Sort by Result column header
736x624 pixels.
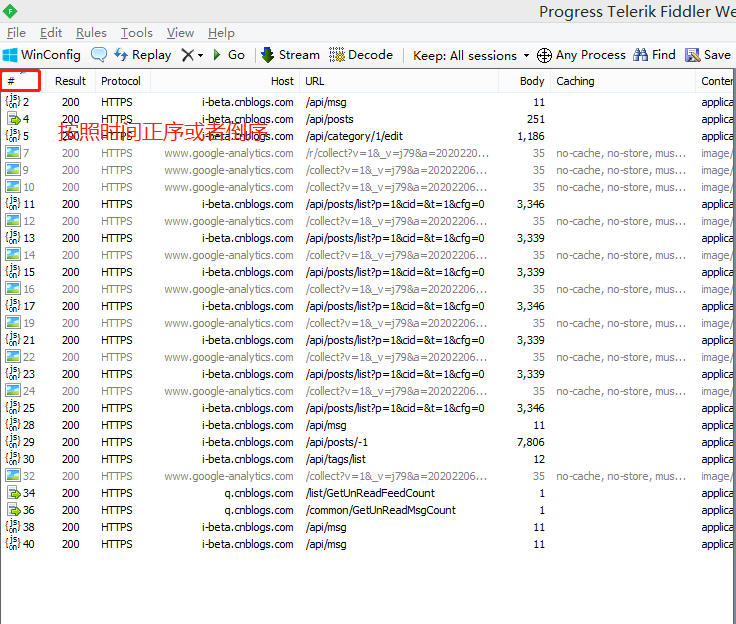click(x=70, y=81)
